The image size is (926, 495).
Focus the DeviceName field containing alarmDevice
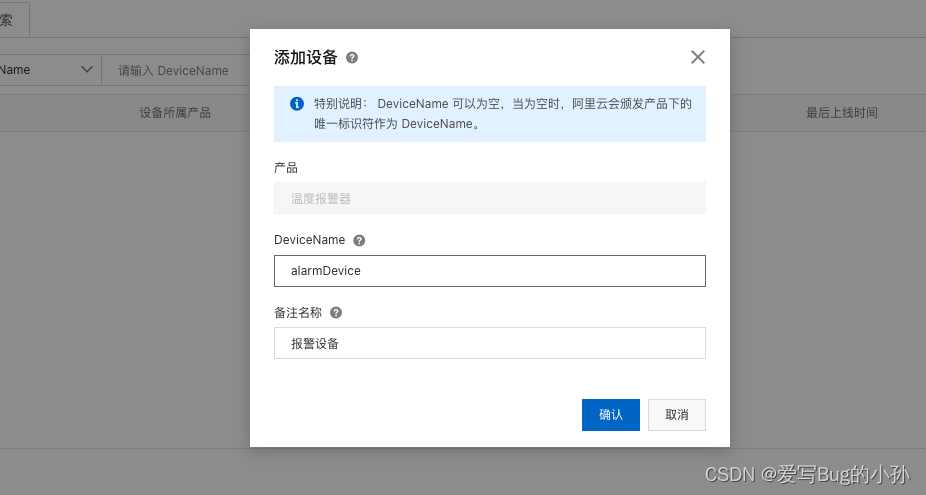pos(490,271)
